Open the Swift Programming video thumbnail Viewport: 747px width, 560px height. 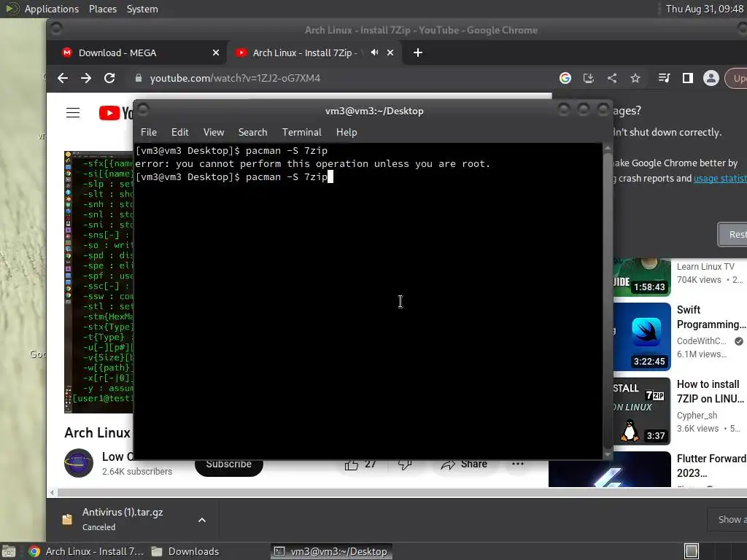coord(642,337)
